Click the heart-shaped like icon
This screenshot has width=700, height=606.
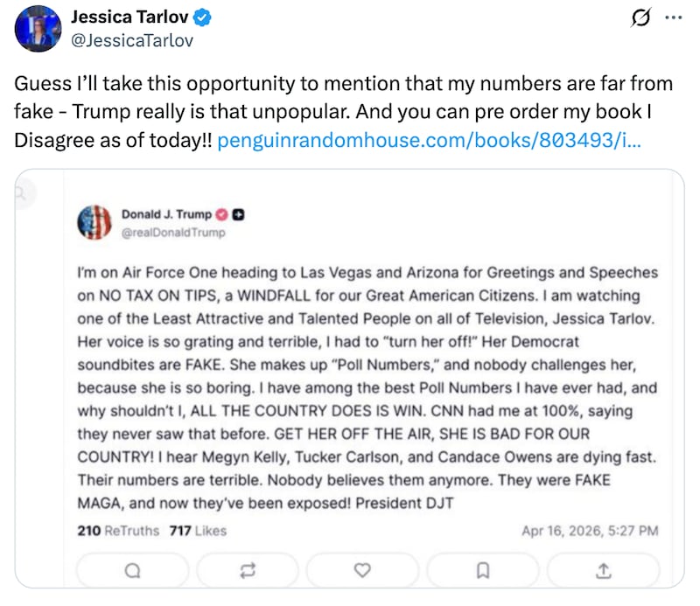[x=362, y=570]
